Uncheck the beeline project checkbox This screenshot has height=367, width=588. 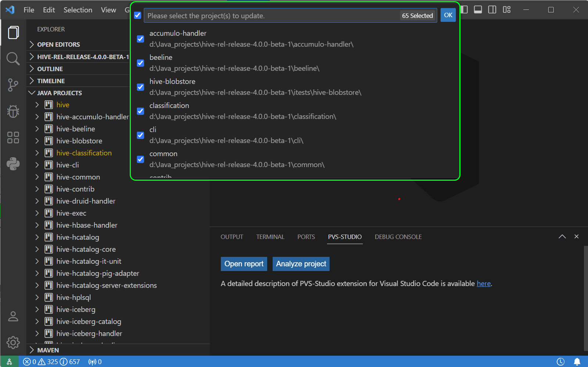coord(140,63)
